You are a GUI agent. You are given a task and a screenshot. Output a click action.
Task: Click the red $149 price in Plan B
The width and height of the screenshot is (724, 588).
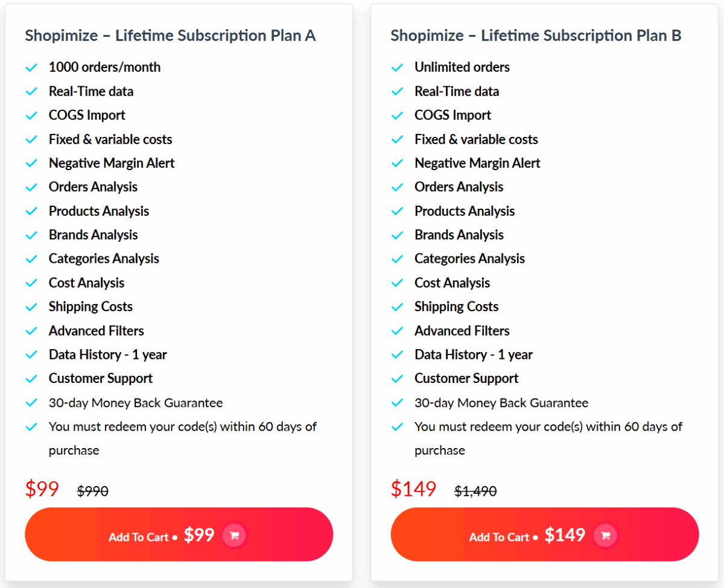coord(413,488)
